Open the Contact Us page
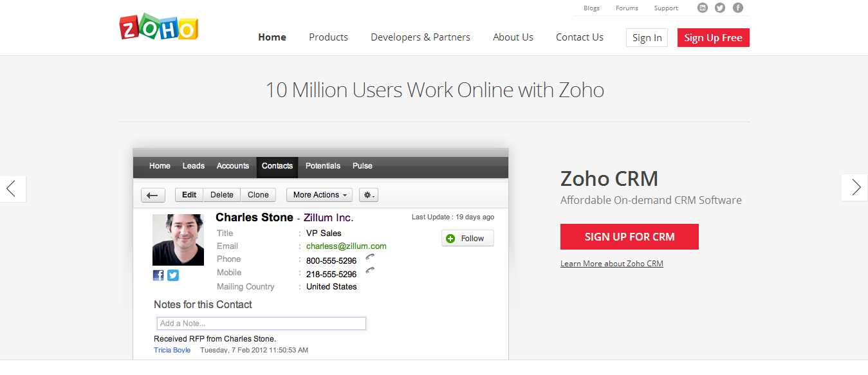This screenshot has height=375, width=868. pyautogui.click(x=580, y=37)
